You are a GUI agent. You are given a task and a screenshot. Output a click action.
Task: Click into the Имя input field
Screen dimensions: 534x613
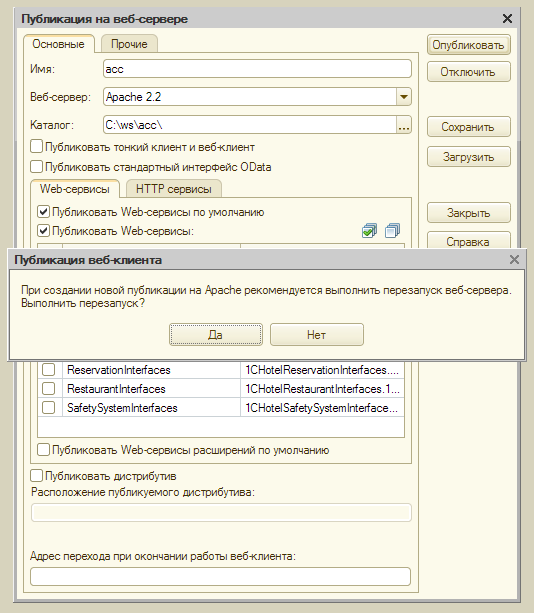click(x=257, y=69)
